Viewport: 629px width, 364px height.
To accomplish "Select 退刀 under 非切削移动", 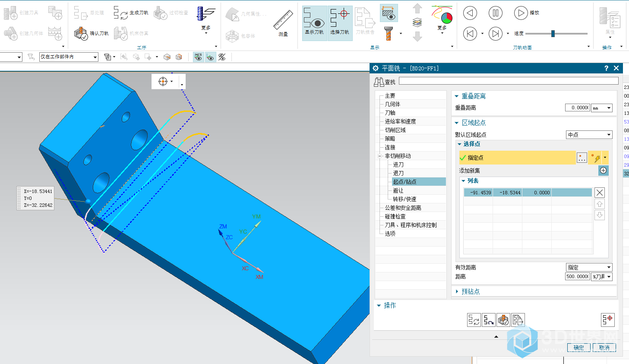I will click(x=398, y=173).
